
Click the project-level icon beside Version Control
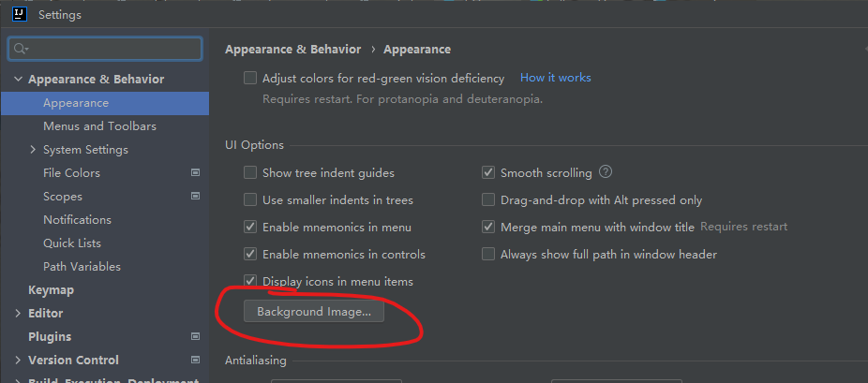195,360
